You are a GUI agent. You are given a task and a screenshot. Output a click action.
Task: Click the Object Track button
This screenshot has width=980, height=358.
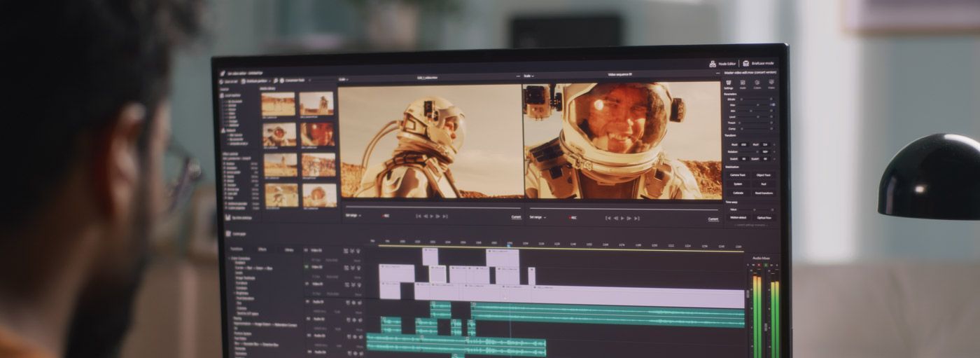[764, 175]
